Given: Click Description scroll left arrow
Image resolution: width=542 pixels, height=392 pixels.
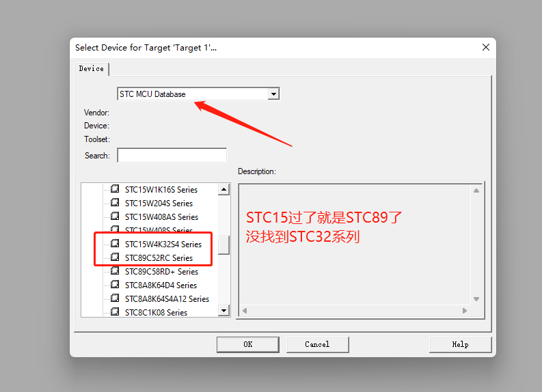Looking at the screenshot, I should pos(245,311).
